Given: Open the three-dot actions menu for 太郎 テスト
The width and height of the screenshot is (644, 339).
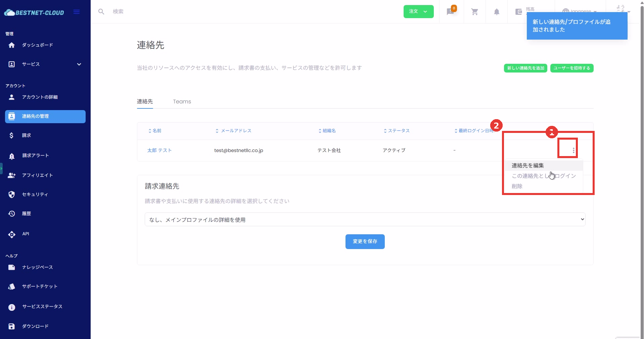Looking at the screenshot, I should (x=573, y=150).
